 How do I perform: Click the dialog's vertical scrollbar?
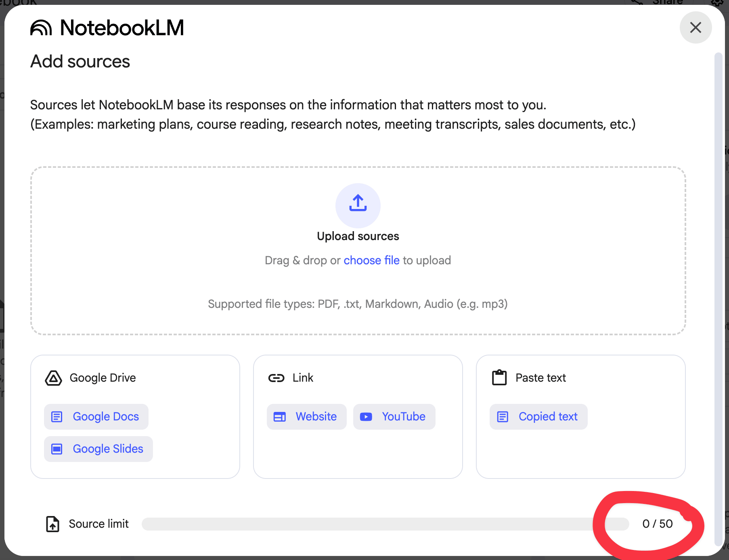718,299
